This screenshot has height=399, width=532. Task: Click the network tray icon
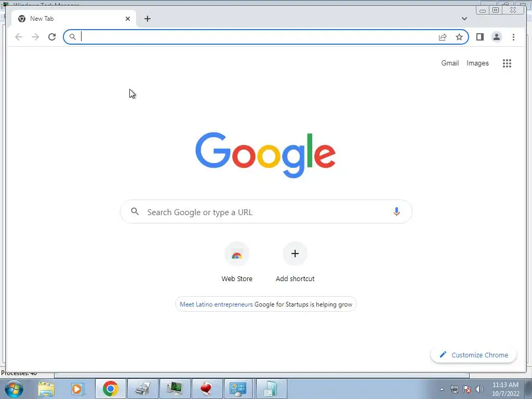tap(454, 389)
